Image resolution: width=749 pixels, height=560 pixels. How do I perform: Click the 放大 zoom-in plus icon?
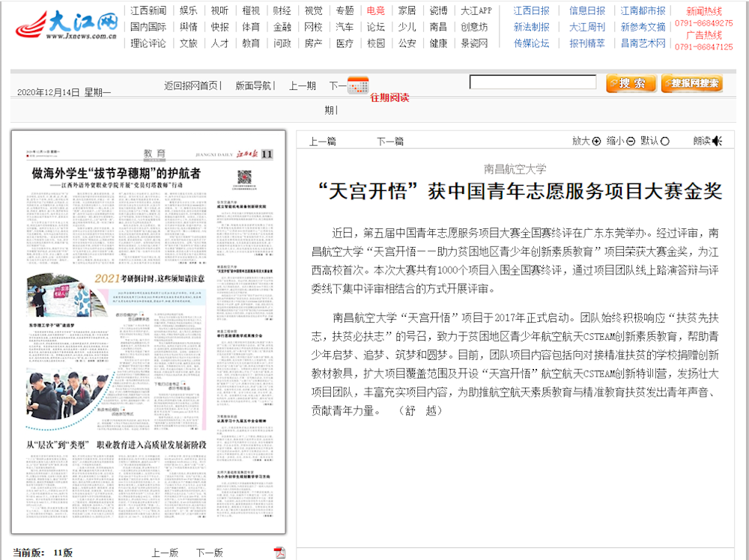597,141
